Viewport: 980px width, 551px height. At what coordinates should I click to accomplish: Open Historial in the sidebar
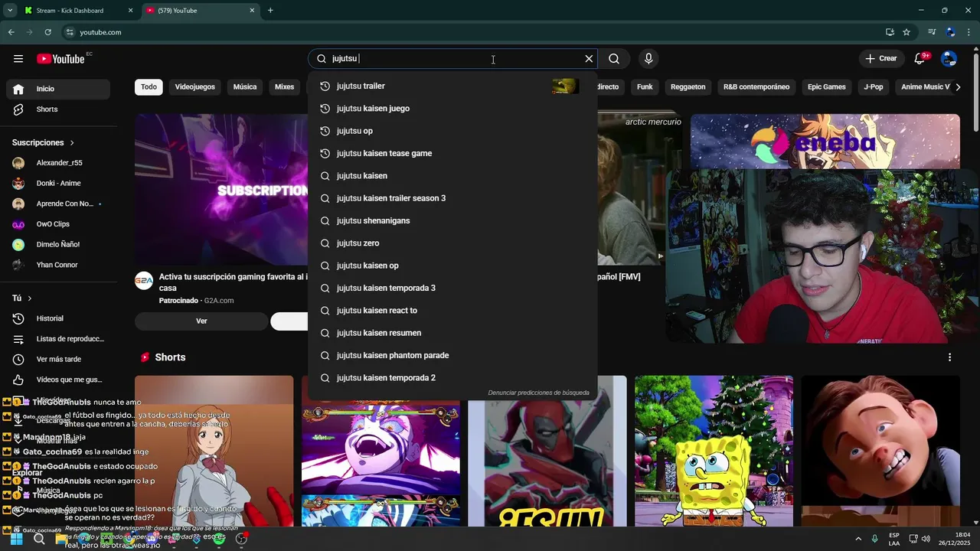[58, 318]
